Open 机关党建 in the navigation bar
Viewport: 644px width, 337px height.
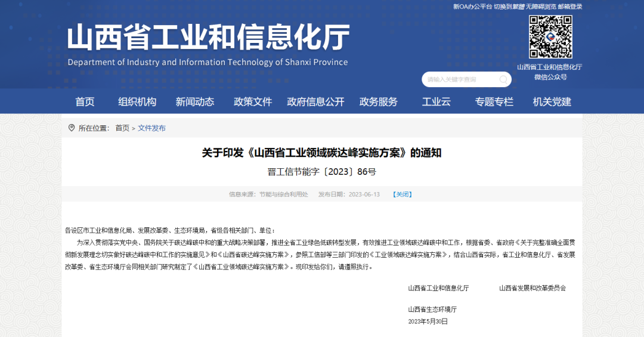(x=552, y=101)
